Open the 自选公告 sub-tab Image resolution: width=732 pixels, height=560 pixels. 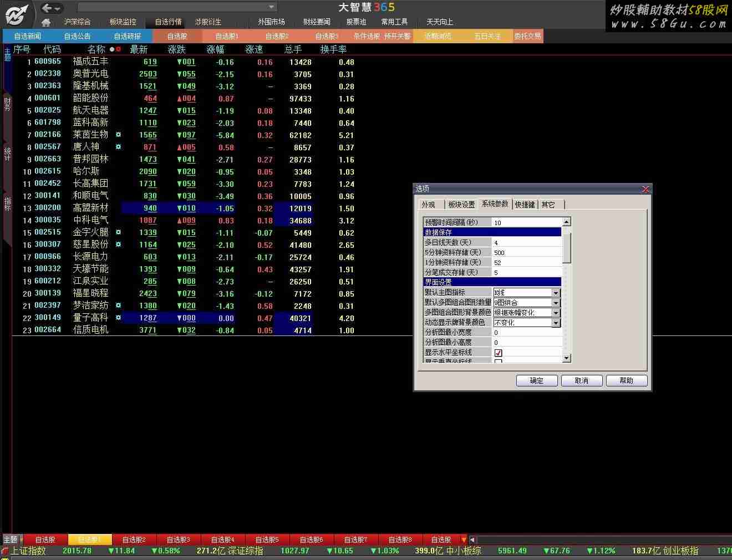(78, 36)
